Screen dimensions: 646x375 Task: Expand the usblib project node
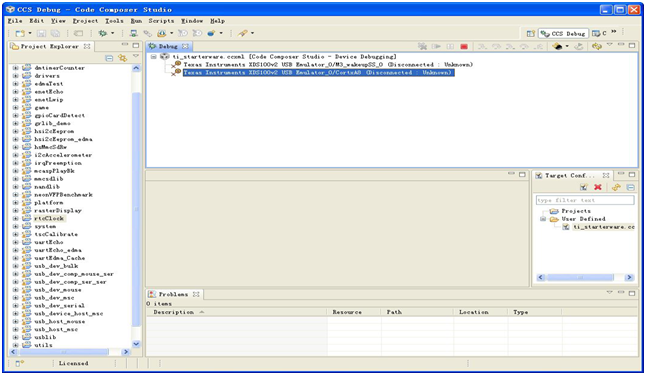pyautogui.click(x=16, y=337)
